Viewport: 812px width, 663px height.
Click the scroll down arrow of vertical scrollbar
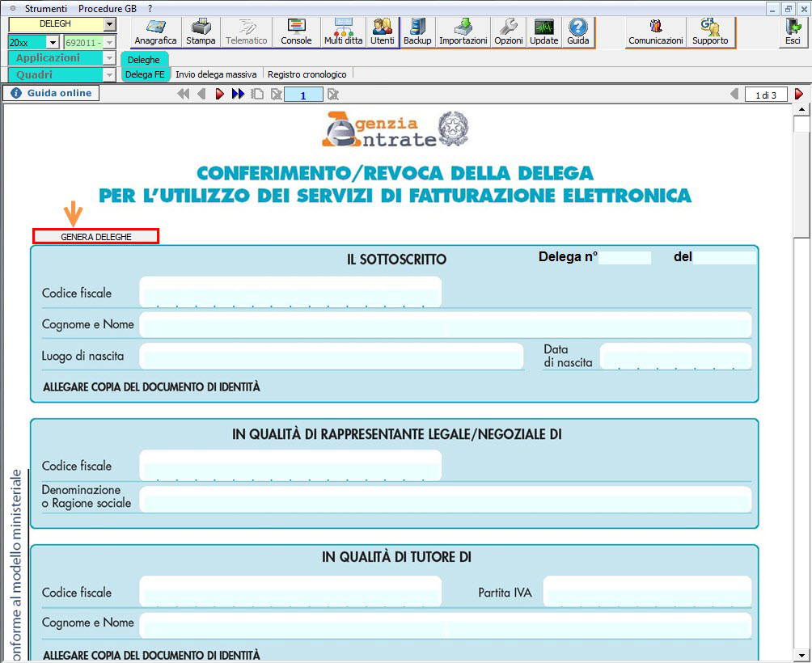click(x=801, y=656)
